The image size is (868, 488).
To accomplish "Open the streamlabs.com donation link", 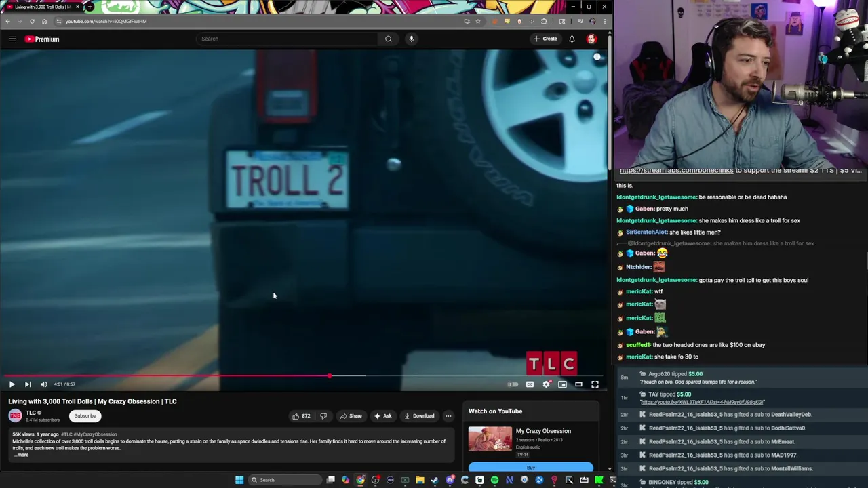I will pos(676,170).
